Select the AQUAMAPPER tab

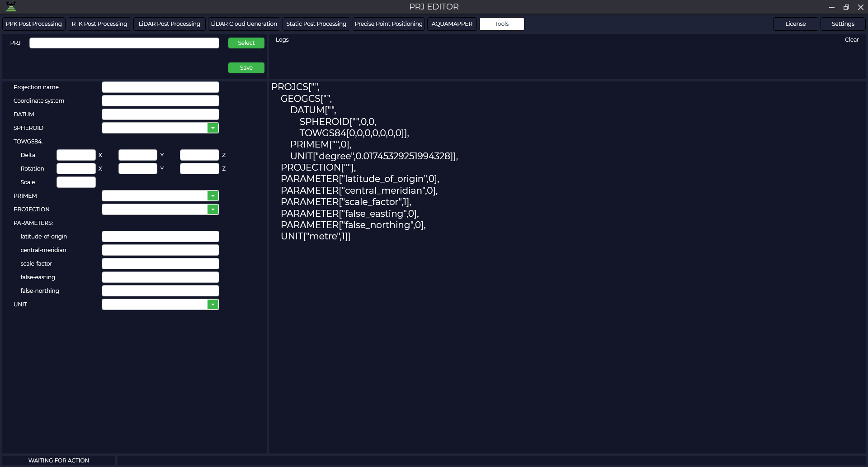point(452,24)
